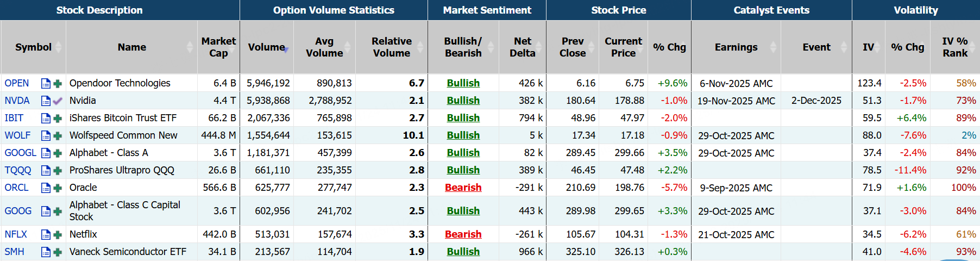980x261 pixels.
Task: Click the Bullish link for Opendoor
Action: [x=463, y=83]
